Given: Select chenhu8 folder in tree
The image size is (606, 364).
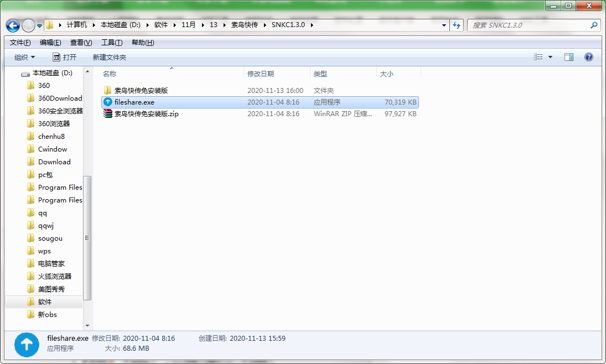Looking at the screenshot, I should (51, 137).
